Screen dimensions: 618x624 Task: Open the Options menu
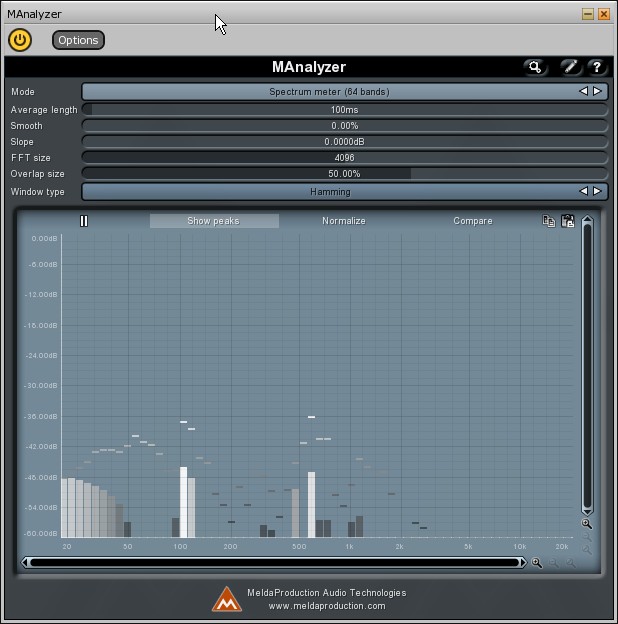[78, 40]
